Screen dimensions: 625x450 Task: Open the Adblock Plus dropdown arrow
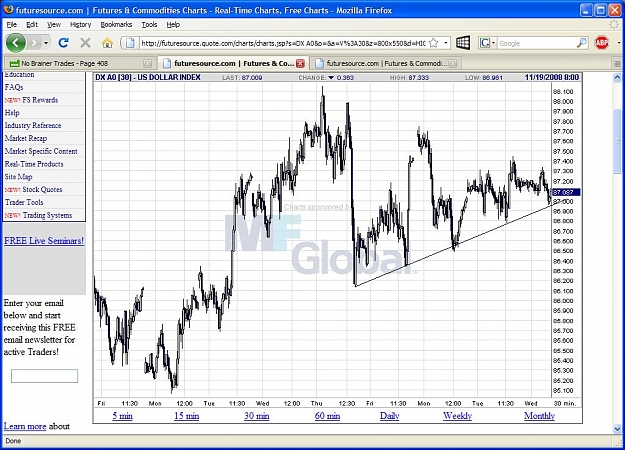pos(619,43)
